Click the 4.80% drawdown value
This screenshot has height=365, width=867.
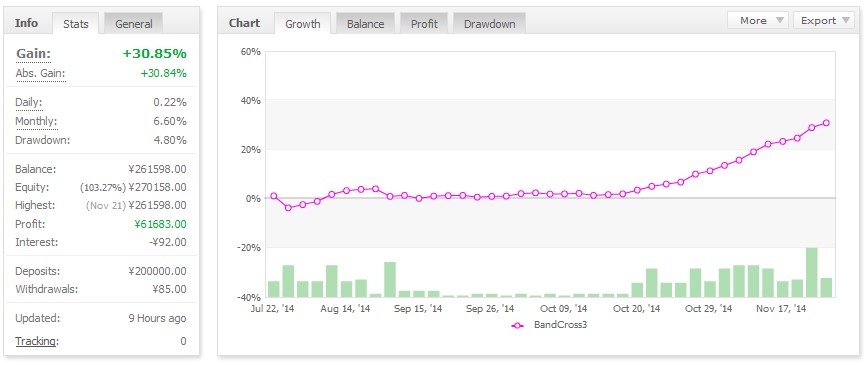170,140
